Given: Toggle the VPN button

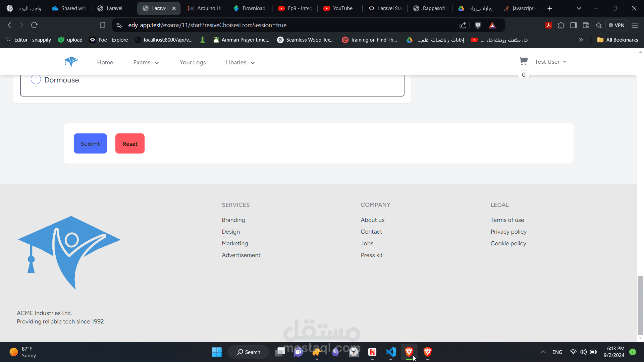Looking at the screenshot, I should pyautogui.click(x=616, y=25).
